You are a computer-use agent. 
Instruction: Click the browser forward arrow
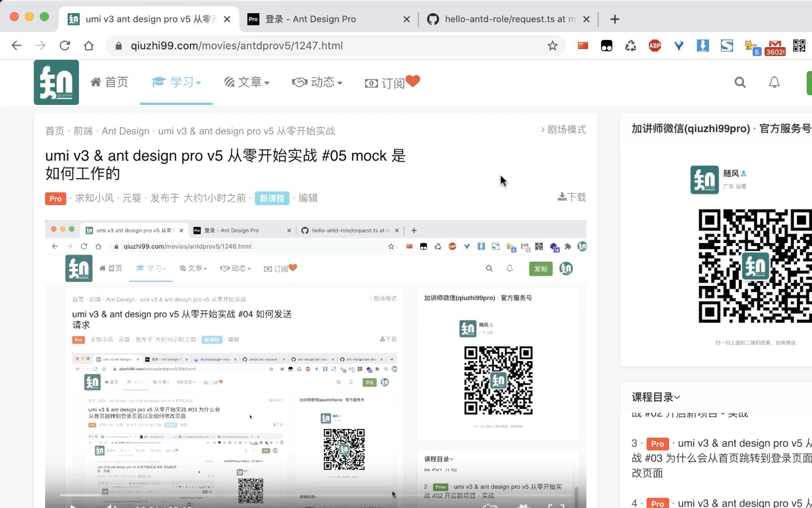click(x=41, y=46)
